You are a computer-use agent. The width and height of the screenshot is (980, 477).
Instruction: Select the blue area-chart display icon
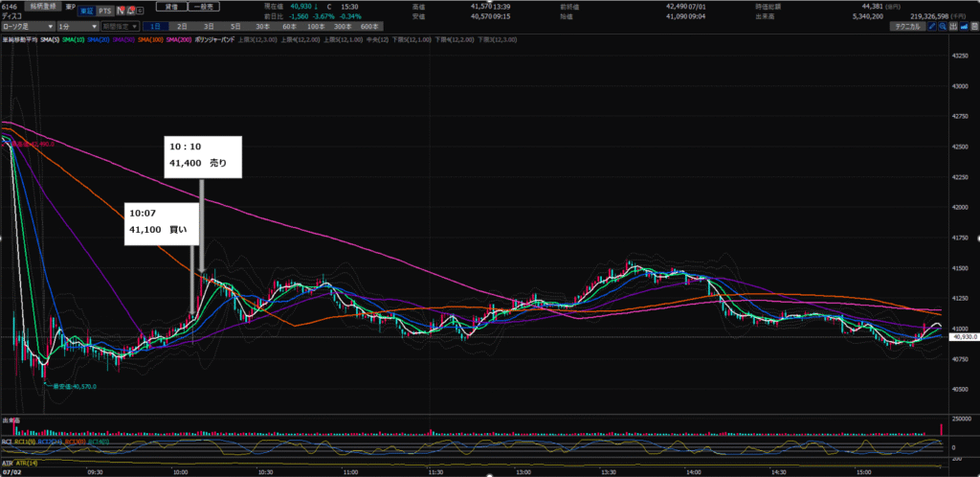pos(964,27)
